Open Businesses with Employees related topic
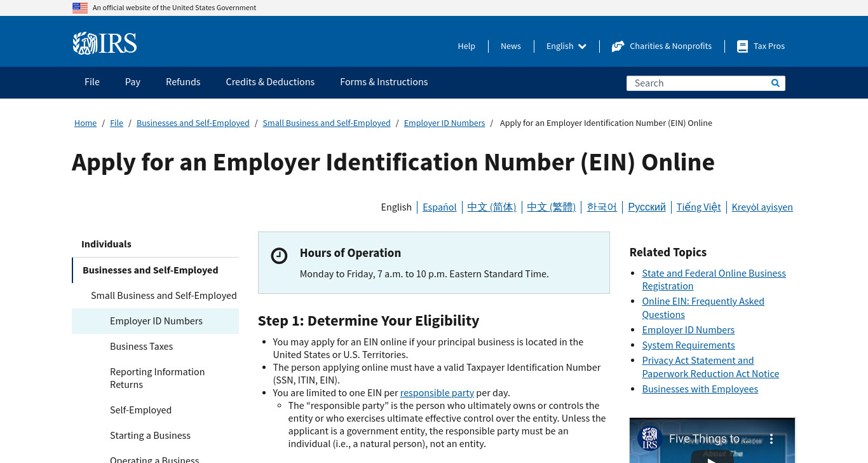Image resolution: width=868 pixels, height=463 pixels. click(x=700, y=389)
